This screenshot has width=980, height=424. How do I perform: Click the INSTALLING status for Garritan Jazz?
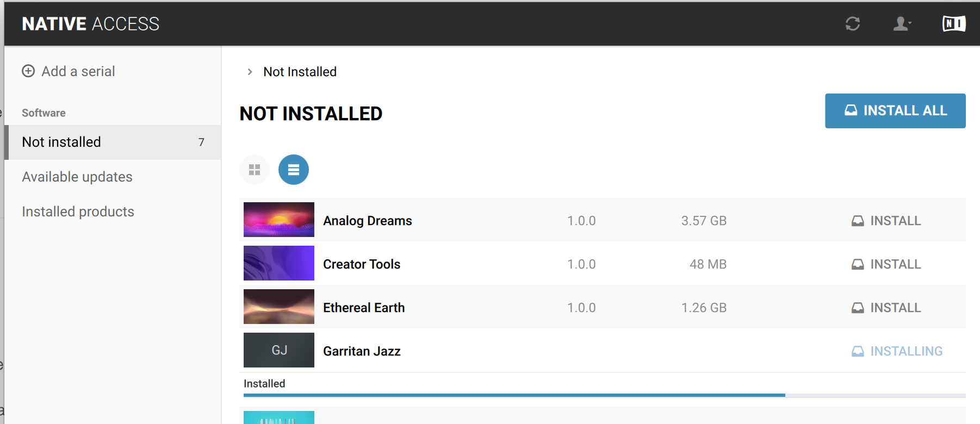[x=897, y=351]
